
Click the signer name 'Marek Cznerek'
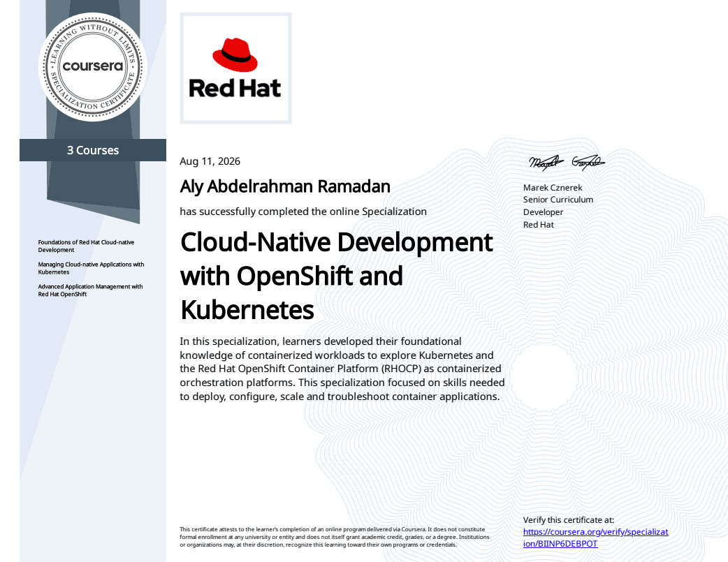click(553, 188)
